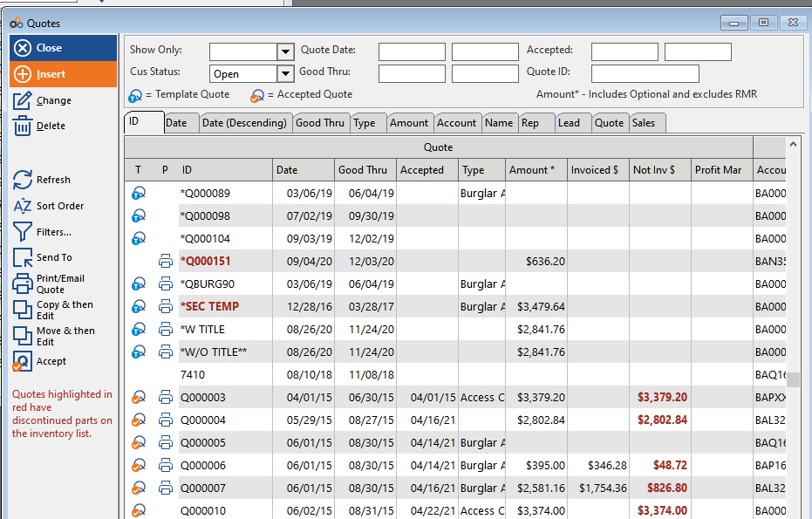Screen dimensions: 812x519
Task: Click the Quote ID input field
Action: click(x=645, y=73)
